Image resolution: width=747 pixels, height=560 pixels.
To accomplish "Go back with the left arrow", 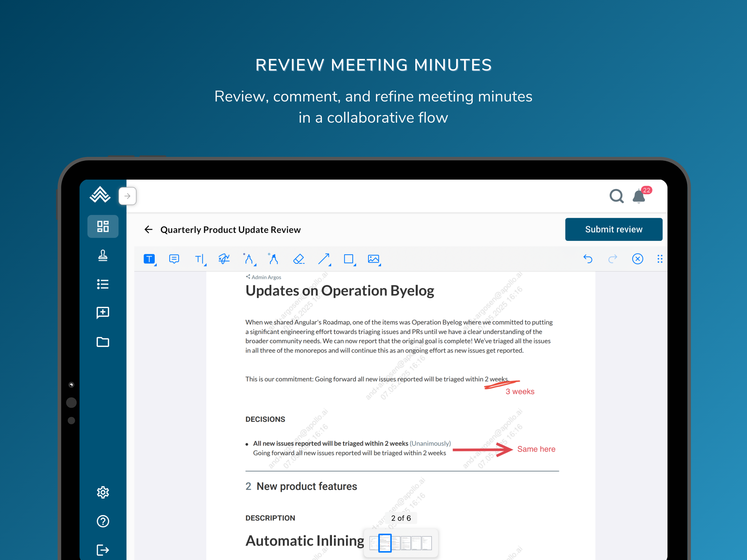I will (148, 230).
